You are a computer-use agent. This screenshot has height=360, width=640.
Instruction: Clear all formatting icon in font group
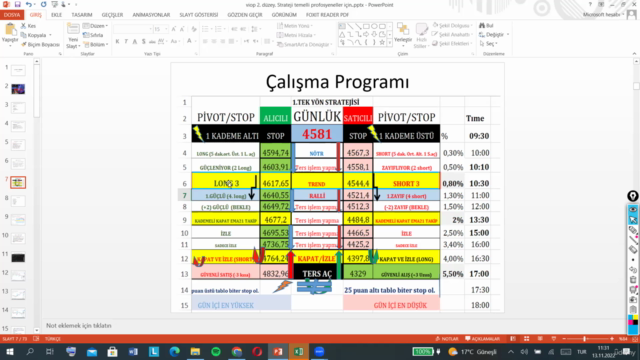click(x=194, y=29)
